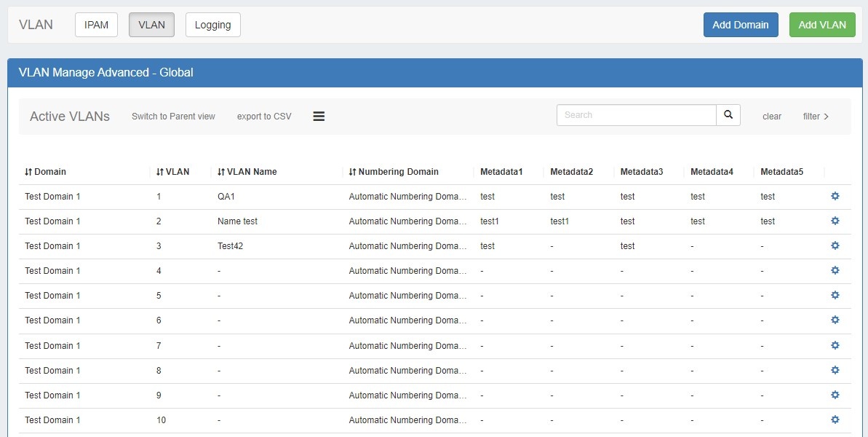Click the export to CSV link
This screenshot has height=437, width=868.
click(x=264, y=117)
